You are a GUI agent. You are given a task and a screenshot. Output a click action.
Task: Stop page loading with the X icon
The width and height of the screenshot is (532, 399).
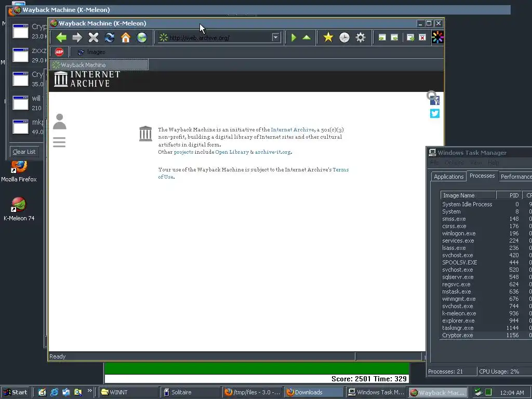point(94,37)
